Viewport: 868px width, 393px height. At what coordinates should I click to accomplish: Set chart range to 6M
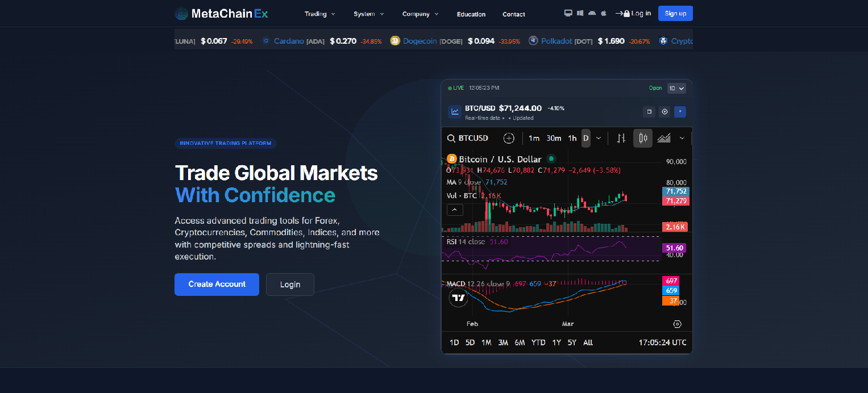click(x=520, y=342)
